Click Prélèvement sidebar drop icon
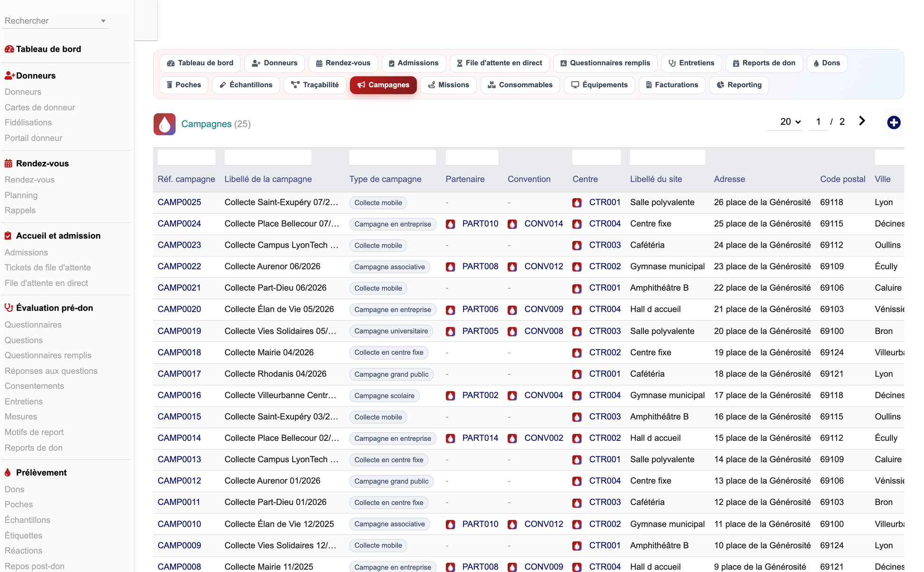 pos(8,473)
